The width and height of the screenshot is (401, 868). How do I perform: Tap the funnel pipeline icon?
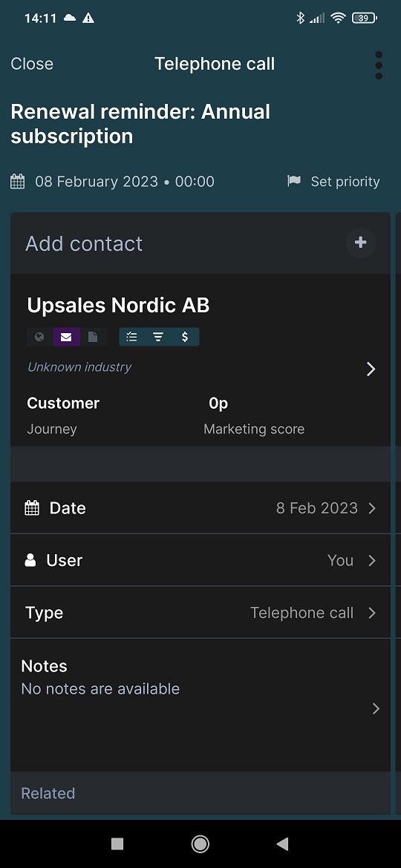[x=158, y=337]
